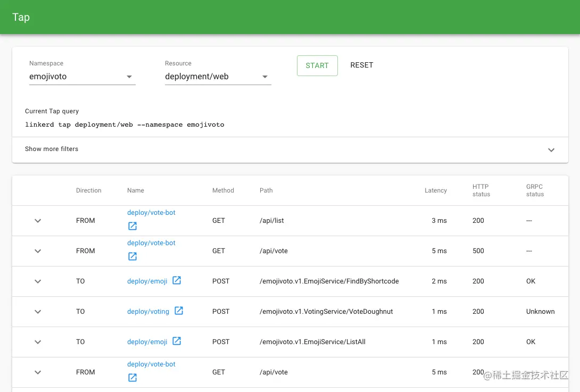Open deploy/vote-bot link in /api/list row
580x392 pixels.
[151, 213]
